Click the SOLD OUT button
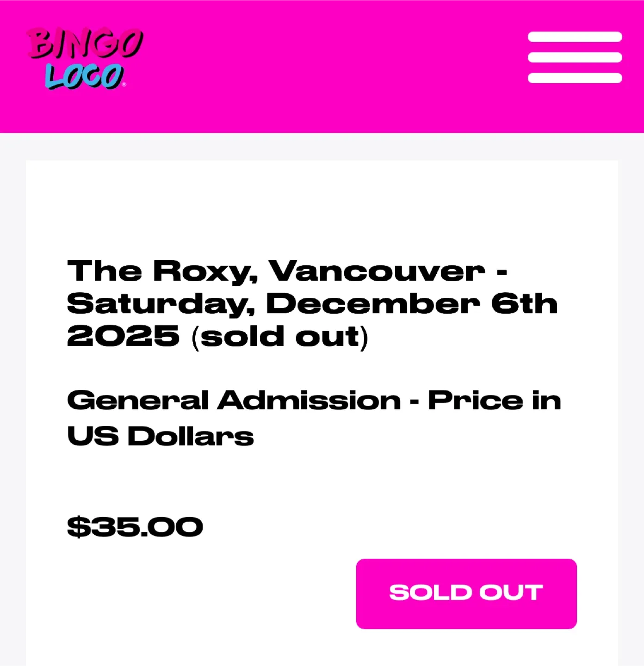 466,593
